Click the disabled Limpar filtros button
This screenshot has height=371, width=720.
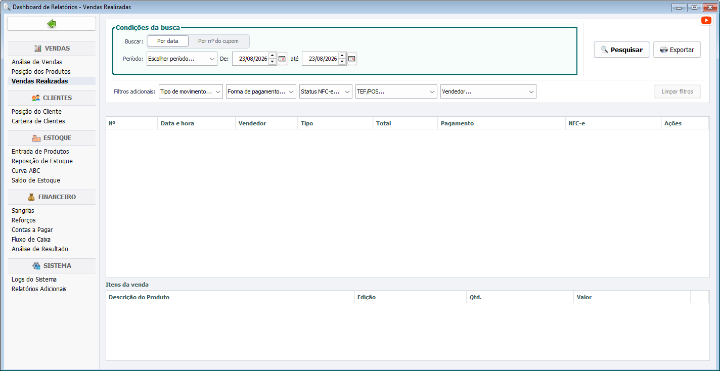pos(677,91)
